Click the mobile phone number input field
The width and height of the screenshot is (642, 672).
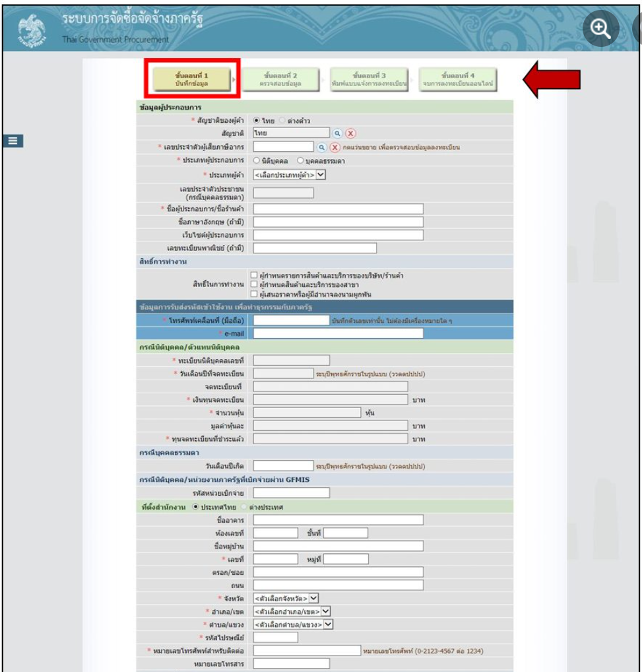291,320
